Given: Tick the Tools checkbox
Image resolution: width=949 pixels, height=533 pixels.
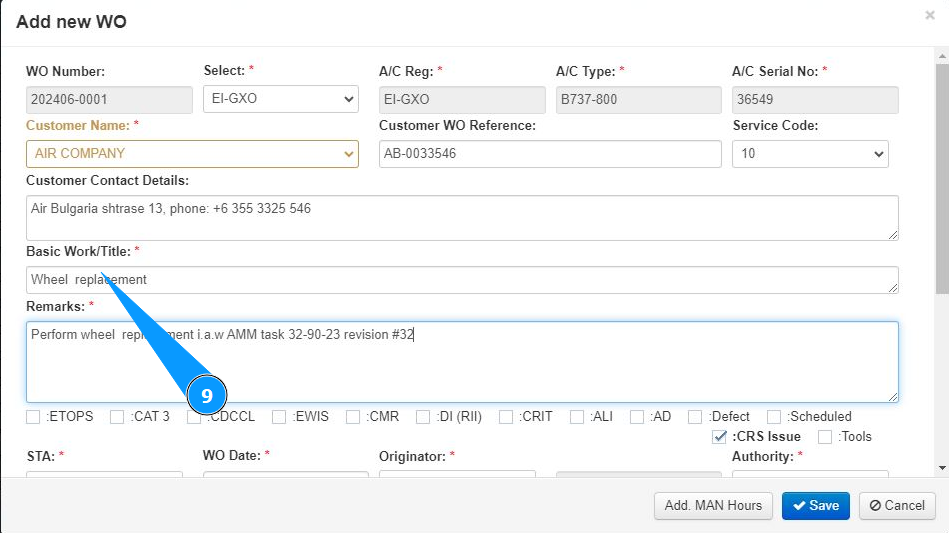Looking at the screenshot, I should (x=825, y=437).
